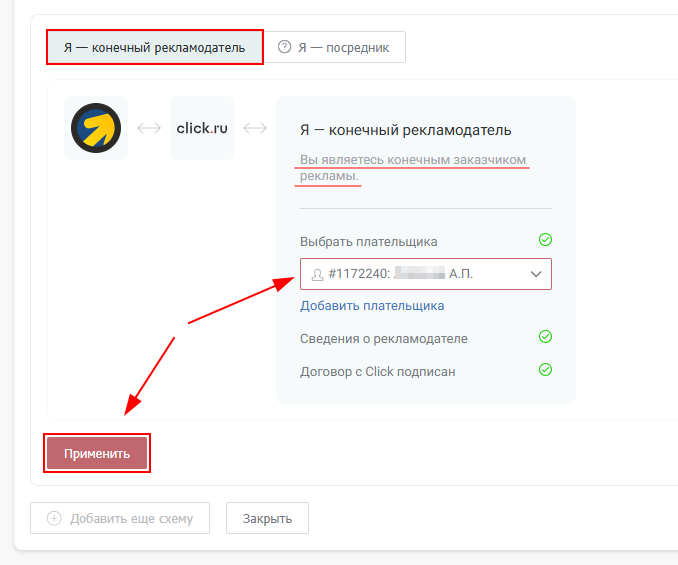Click the "Договор с Click подписан" row label

tap(377, 371)
